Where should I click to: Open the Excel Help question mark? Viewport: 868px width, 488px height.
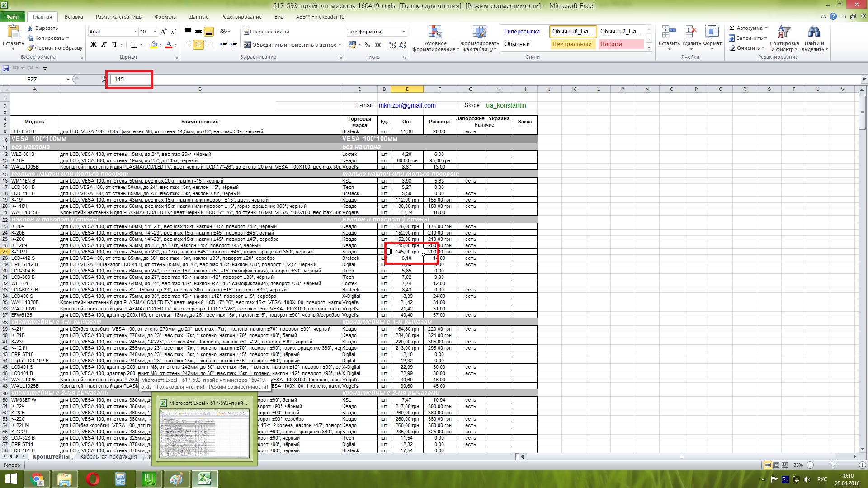point(833,17)
